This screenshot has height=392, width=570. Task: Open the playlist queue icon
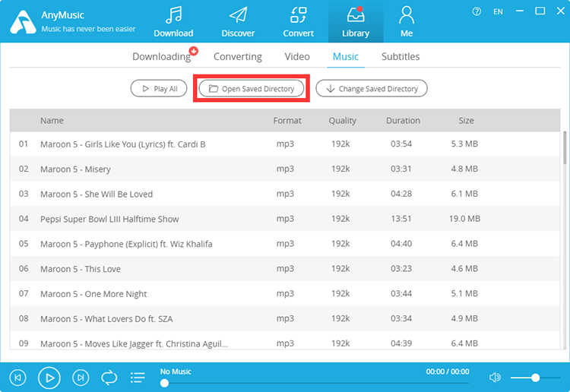138,378
